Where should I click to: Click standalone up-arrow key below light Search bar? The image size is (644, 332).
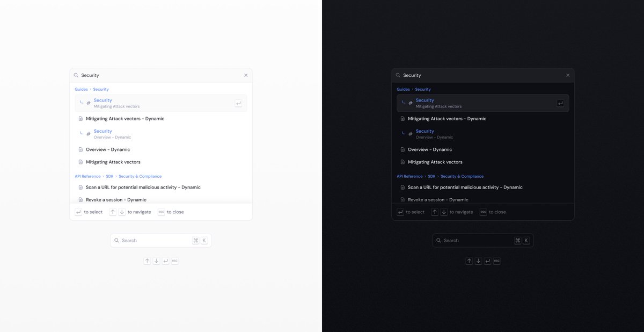[147, 261]
